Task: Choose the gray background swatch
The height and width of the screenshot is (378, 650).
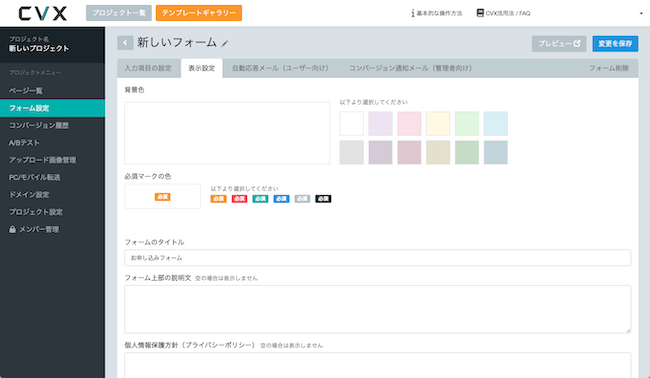Action: click(x=352, y=152)
